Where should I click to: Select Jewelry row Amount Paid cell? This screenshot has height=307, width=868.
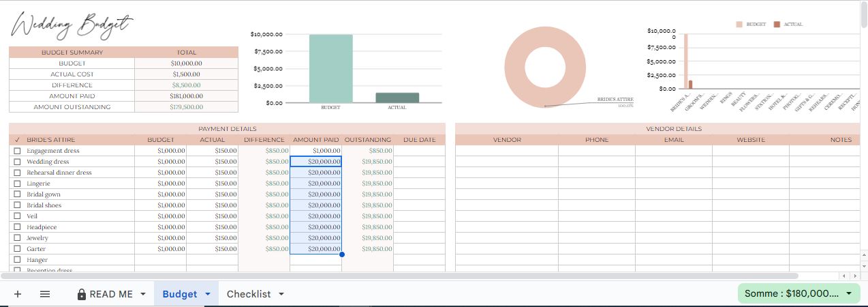(315, 238)
